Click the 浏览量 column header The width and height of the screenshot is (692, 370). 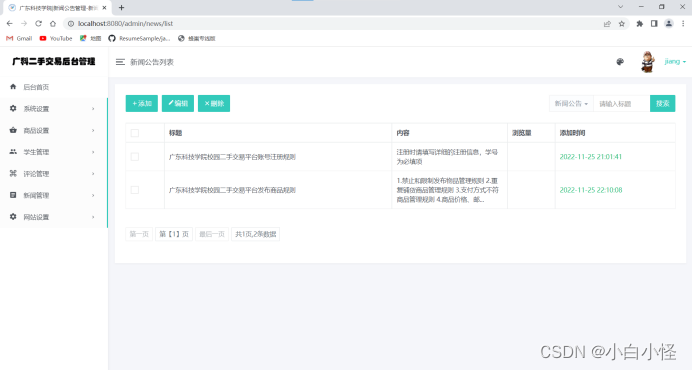tap(522, 133)
